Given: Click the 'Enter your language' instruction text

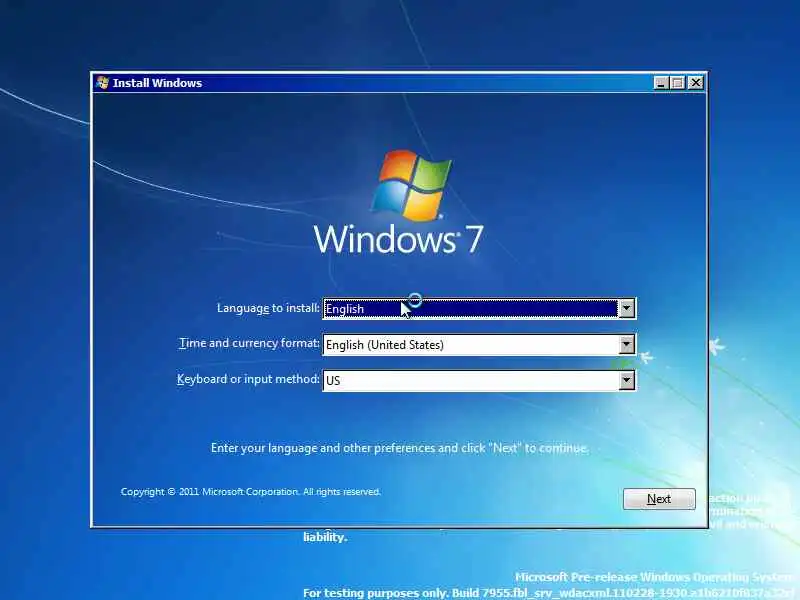Looking at the screenshot, I should [x=399, y=448].
